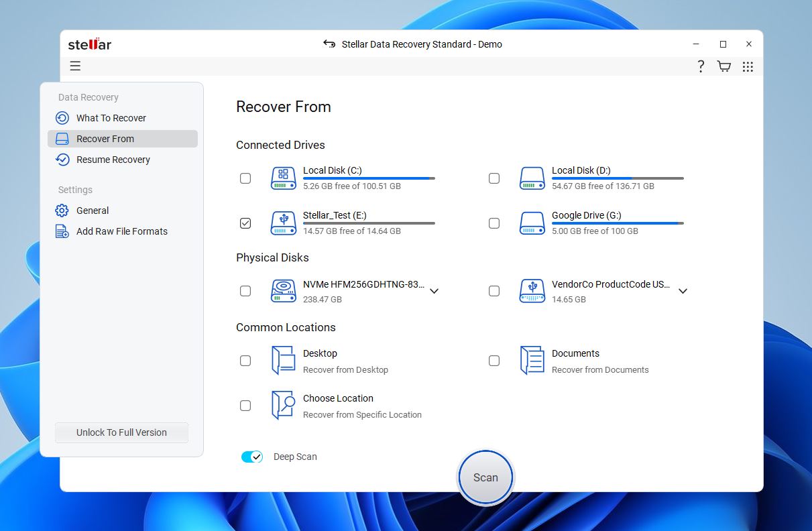The image size is (812, 531).
Task: Click the Desktop location icon
Action: (283, 361)
